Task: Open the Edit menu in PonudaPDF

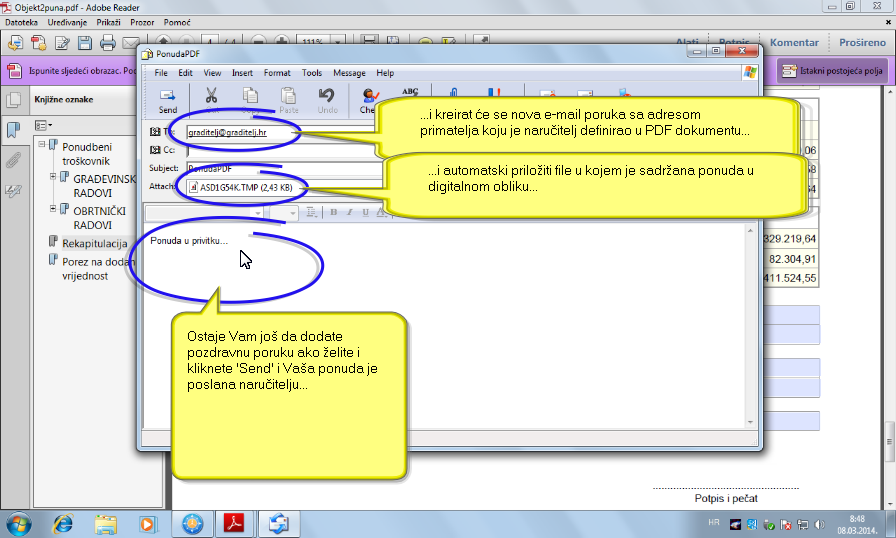Action: click(x=185, y=73)
